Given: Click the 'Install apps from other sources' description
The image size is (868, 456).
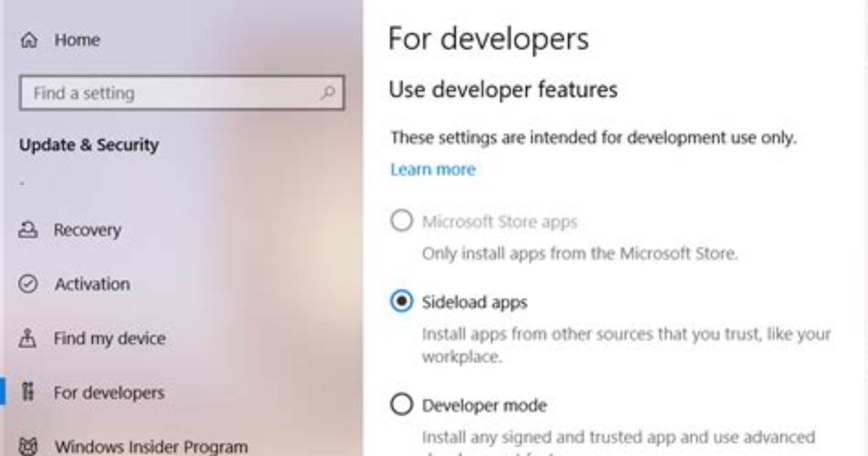Looking at the screenshot, I should (x=626, y=345).
